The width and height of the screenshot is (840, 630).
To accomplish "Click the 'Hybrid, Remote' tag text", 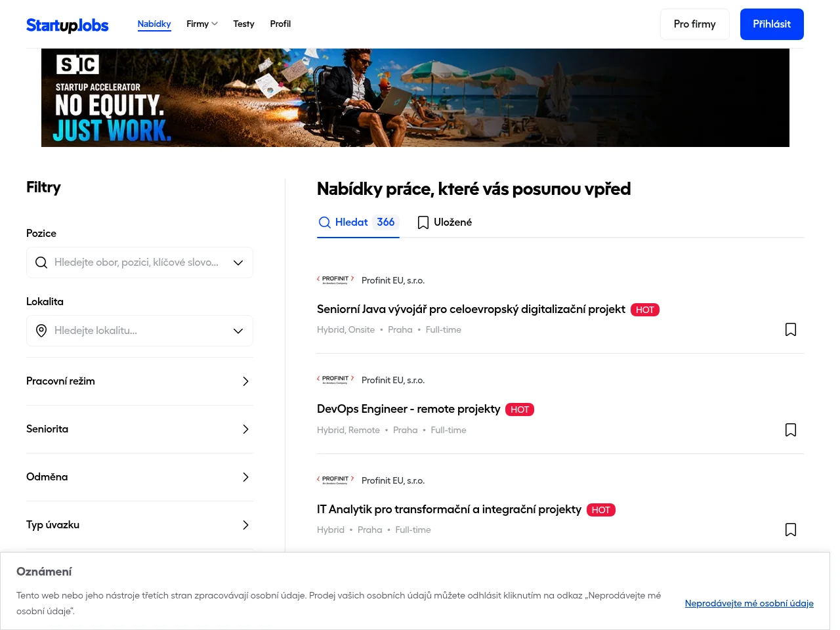I will pyautogui.click(x=348, y=430).
